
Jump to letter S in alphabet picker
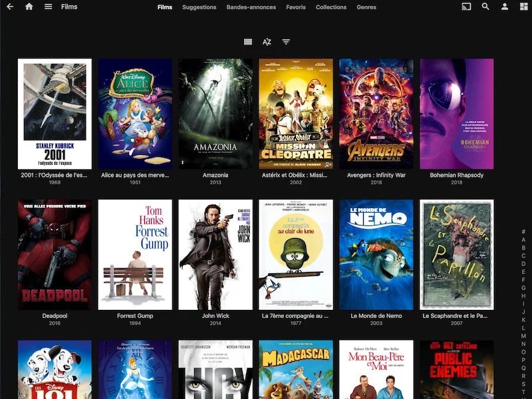click(x=523, y=384)
